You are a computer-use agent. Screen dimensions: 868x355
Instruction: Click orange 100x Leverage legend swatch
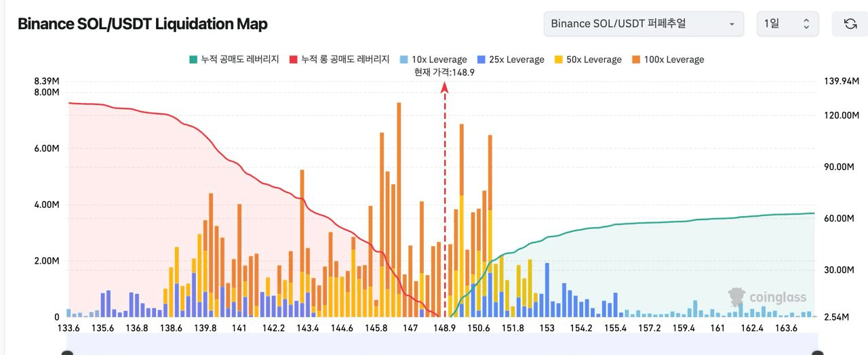pyautogui.click(x=635, y=60)
